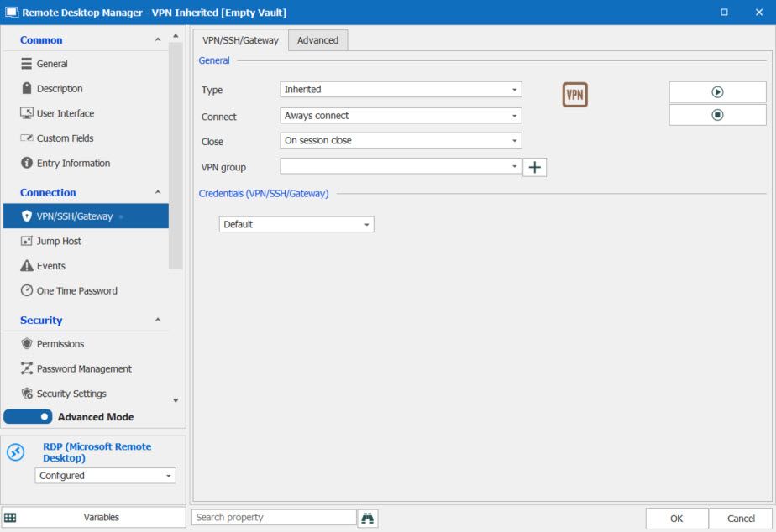Image resolution: width=776 pixels, height=532 pixels.
Task: Click the brown VPN logo icon
Action: click(574, 95)
